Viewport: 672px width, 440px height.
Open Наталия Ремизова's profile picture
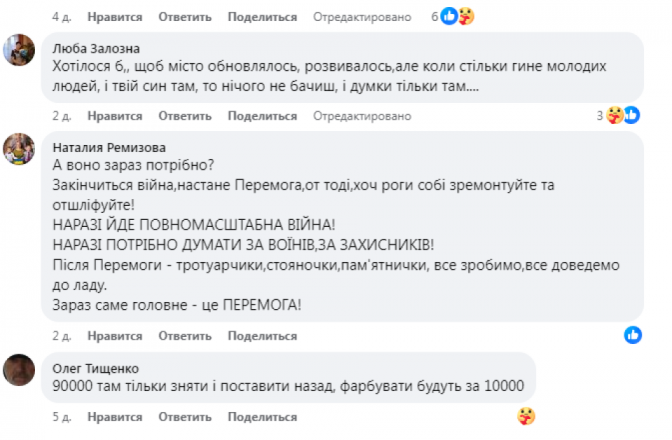click(x=20, y=149)
